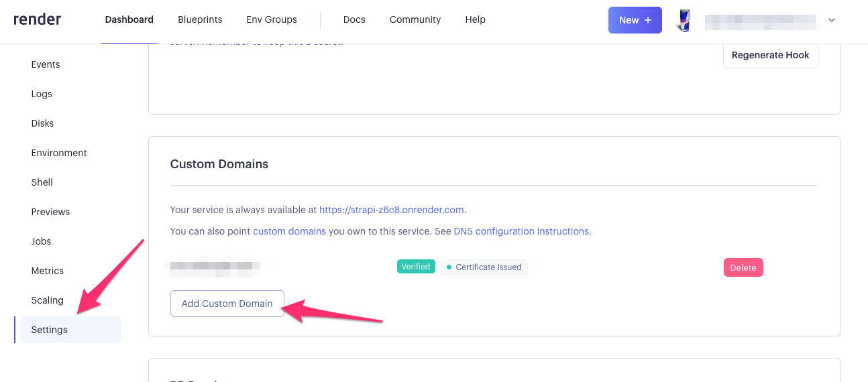Image resolution: width=868 pixels, height=382 pixels.
Task: Expand the account dropdown chevron
Action: (x=832, y=20)
